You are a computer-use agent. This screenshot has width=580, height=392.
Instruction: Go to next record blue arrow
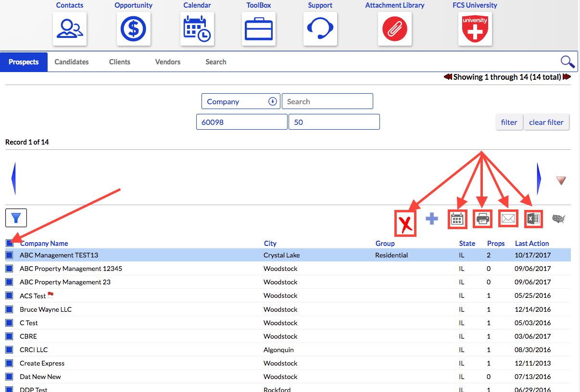[539, 179]
